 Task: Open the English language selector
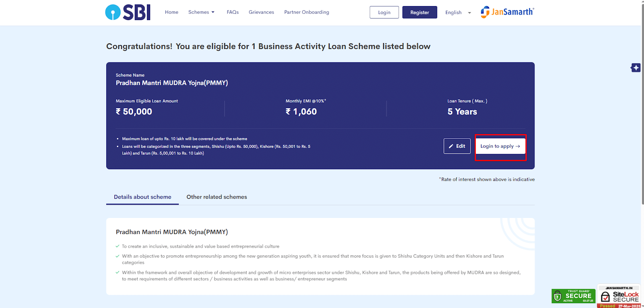(454, 12)
